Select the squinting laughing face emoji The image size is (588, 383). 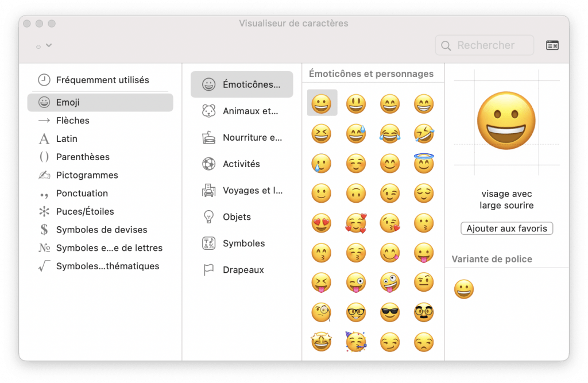click(x=322, y=134)
